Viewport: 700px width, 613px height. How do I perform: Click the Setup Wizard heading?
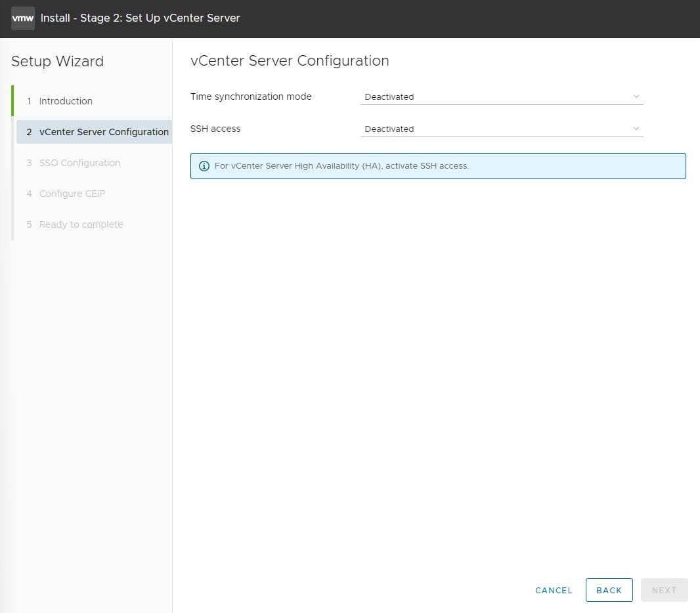tap(57, 61)
